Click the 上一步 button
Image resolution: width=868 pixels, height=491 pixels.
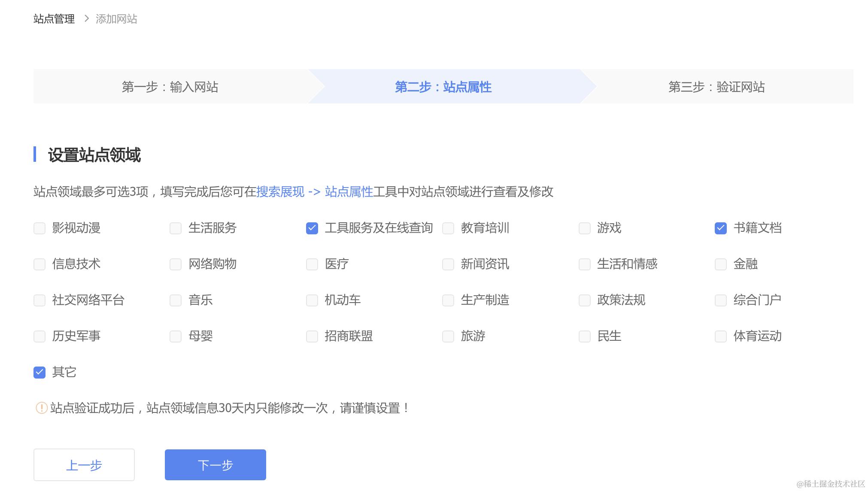coord(84,465)
